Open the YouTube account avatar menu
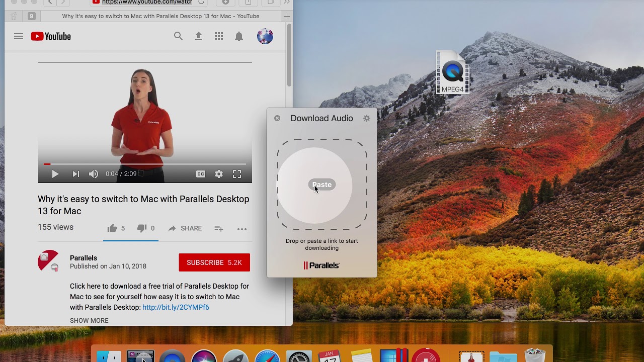This screenshot has width=644, height=362. click(x=265, y=36)
